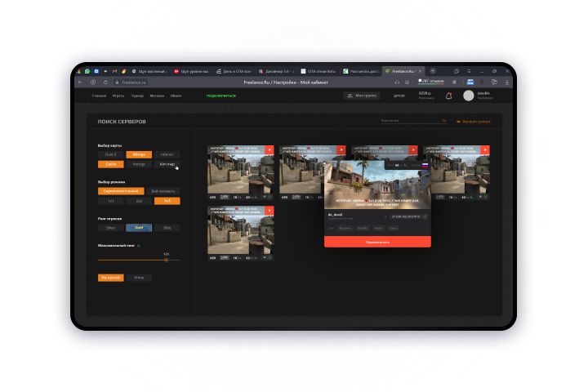Image resolution: width=588 pixels, height=392 pixels.
Task: Open the user profile avatar
Action: pos(469,96)
